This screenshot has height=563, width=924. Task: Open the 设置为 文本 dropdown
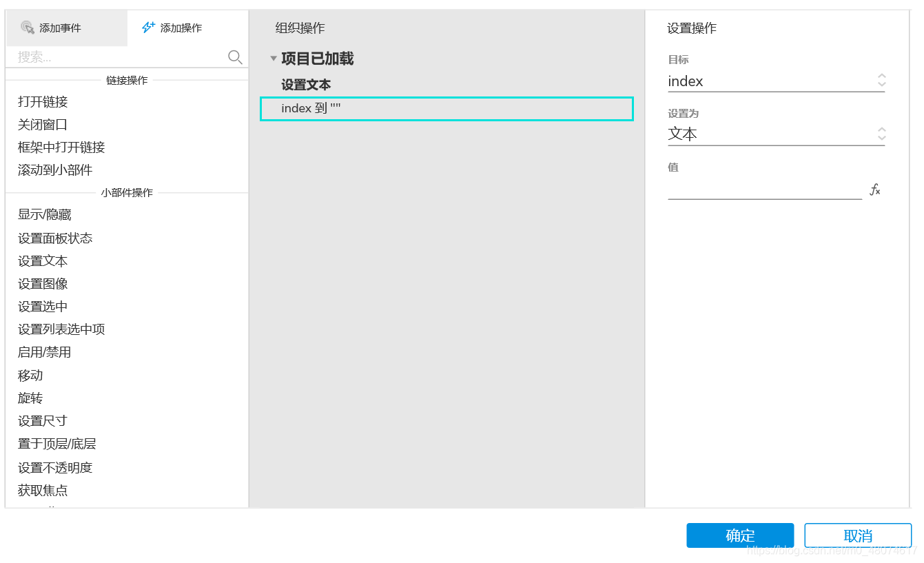coord(777,134)
